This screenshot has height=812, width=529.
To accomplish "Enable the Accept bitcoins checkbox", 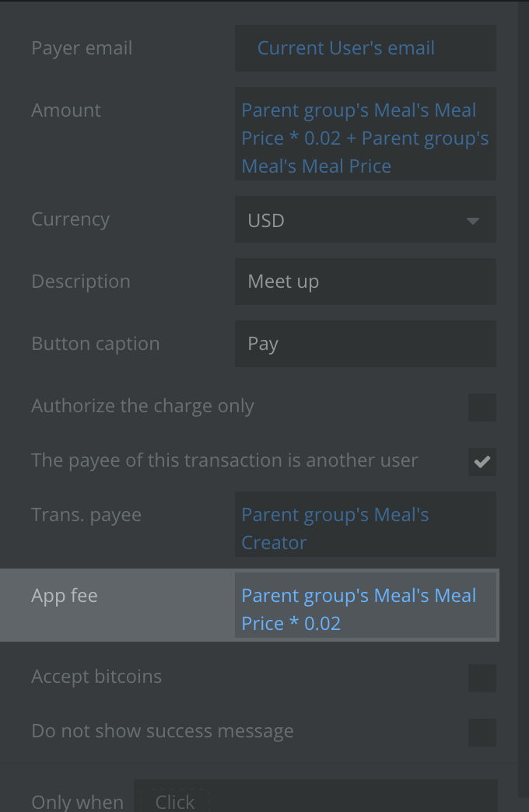I will tap(482, 677).
